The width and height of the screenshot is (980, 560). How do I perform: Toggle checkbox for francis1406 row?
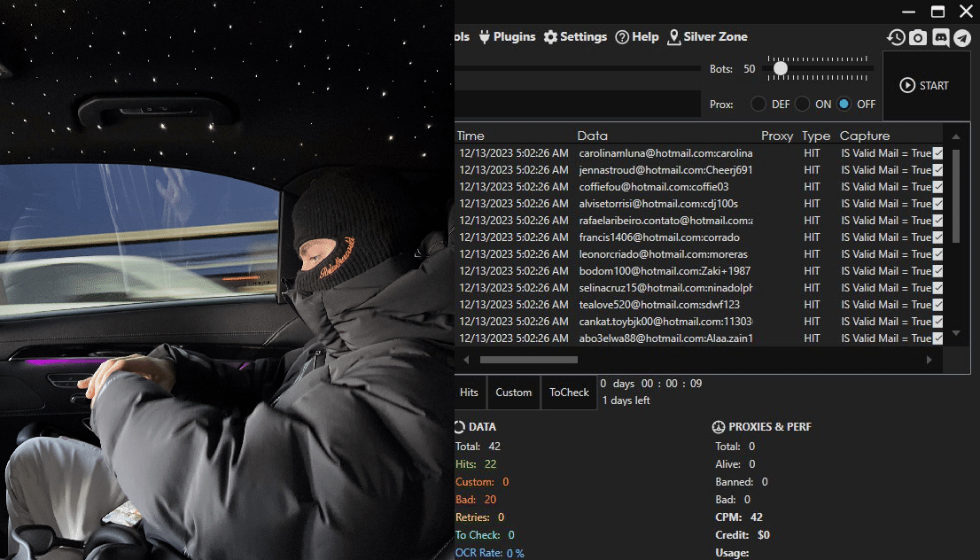(937, 237)
